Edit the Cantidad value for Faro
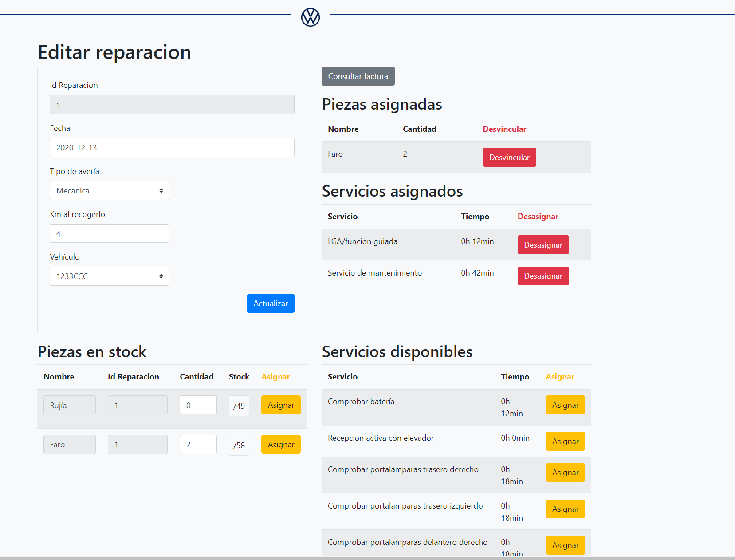Image resolution: width=735 pixels, height=560 pixels. (x=198, y=444)
